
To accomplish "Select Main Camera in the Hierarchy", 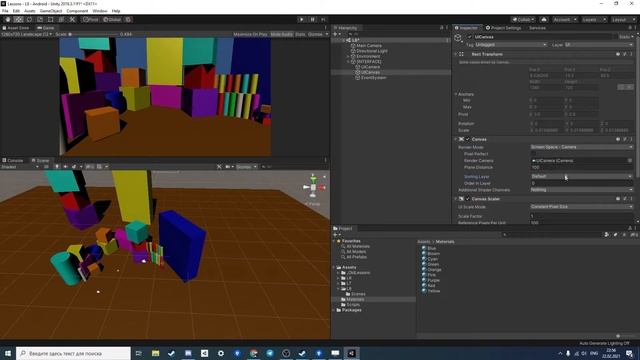I will point(369,46).
